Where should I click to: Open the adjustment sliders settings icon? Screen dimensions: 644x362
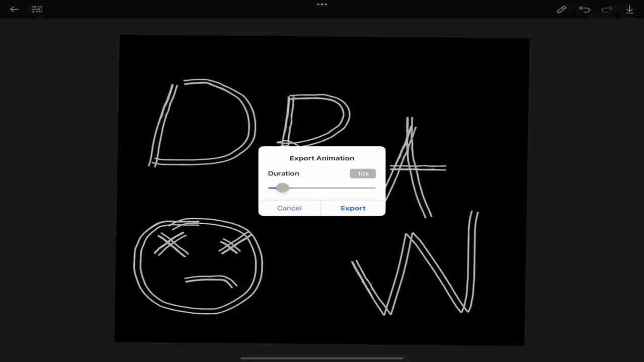(x=37, y=9)
